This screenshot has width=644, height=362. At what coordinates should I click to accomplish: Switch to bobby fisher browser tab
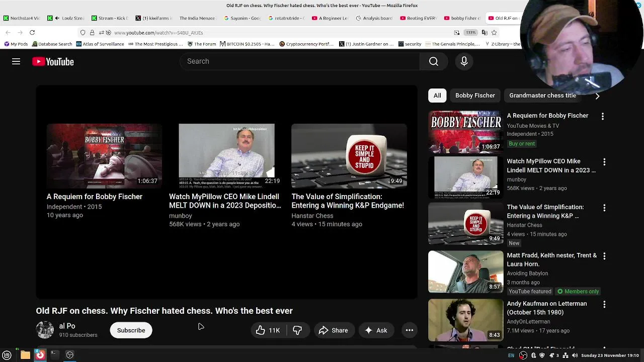click(x=462, y=18)
